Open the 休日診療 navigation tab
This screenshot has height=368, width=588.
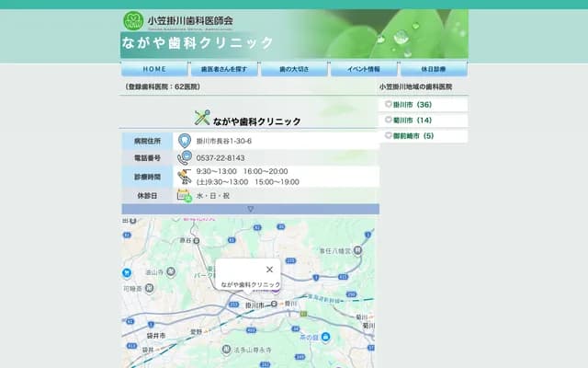(x=434, y=69)
